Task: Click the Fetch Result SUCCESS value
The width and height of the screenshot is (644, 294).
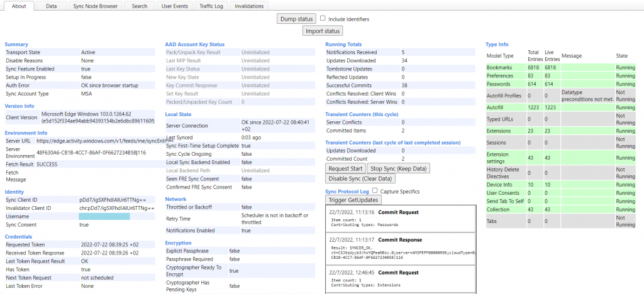Action: (x=47, y=164)
